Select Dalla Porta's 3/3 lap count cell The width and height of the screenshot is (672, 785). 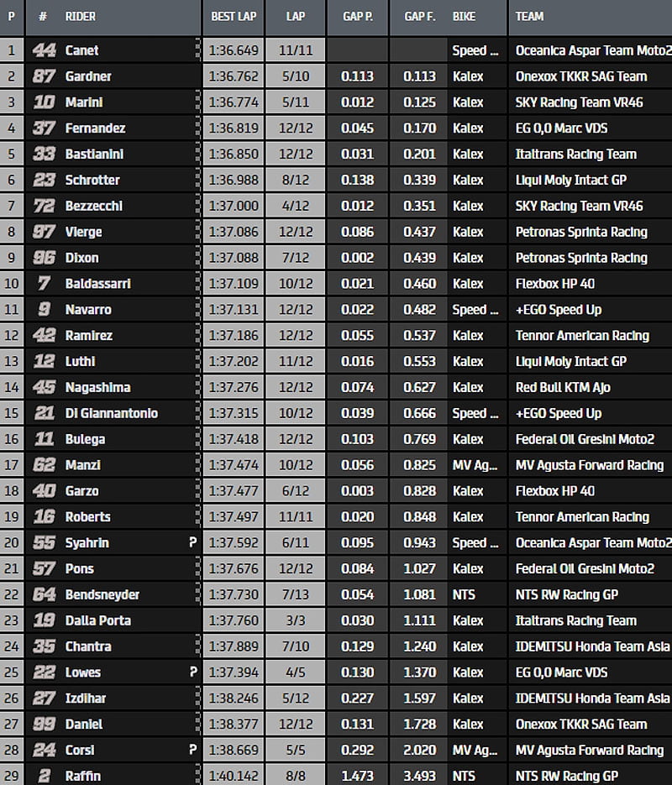click(296, 620)
